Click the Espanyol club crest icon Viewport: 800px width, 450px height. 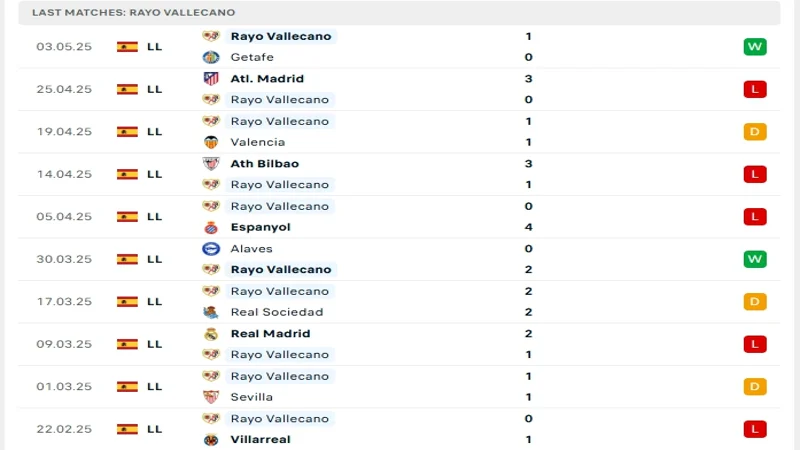coord(211,227)
